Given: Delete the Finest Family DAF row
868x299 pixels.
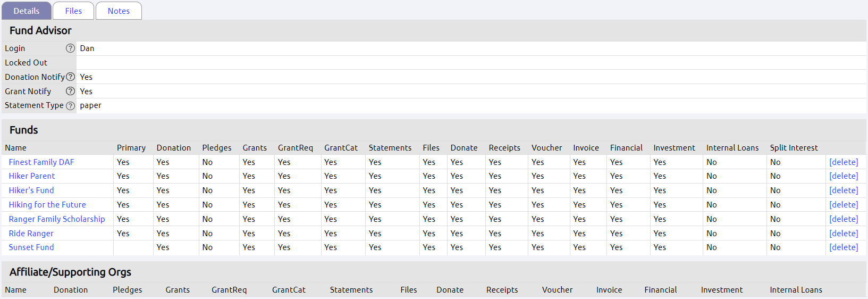Looking at the screenshot, I should click(844, 162).
